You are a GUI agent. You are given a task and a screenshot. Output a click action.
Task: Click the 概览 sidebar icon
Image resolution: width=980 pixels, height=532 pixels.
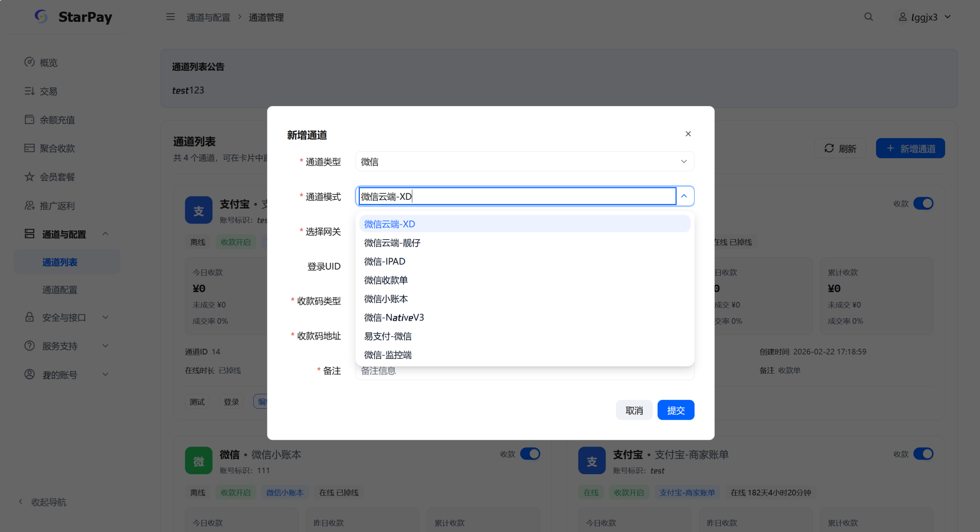pos(29,62)
